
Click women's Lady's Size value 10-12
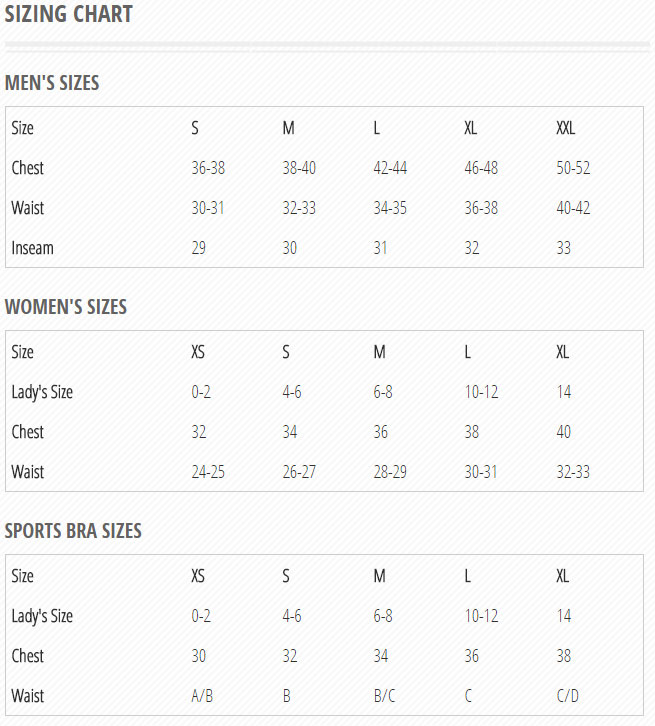point(481,392)
